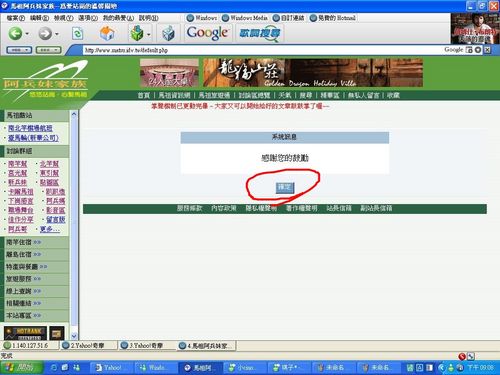
Task: Click the sidebar scrollbar down arrow
Action: click(x=74, y=336)
